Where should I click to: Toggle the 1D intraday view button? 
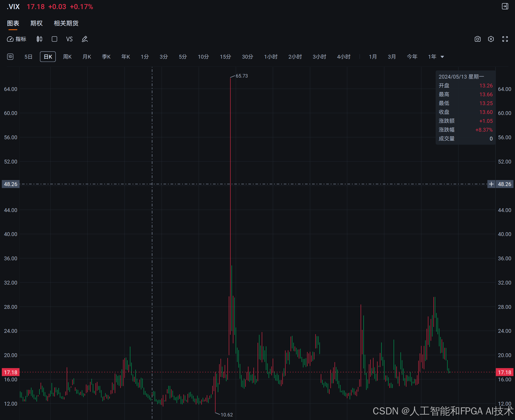point(10,57)
